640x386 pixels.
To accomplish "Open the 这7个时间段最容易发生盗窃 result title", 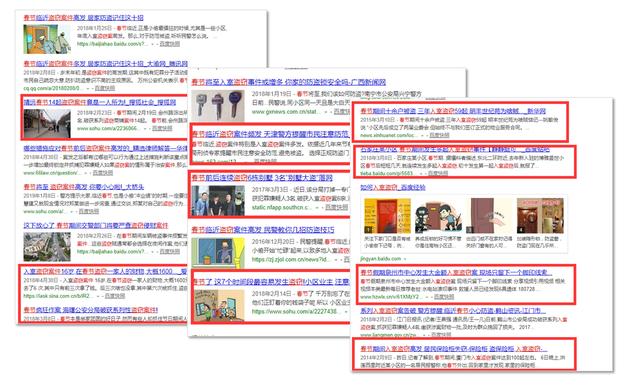I will pyautogui.click(x=271, y=282).
